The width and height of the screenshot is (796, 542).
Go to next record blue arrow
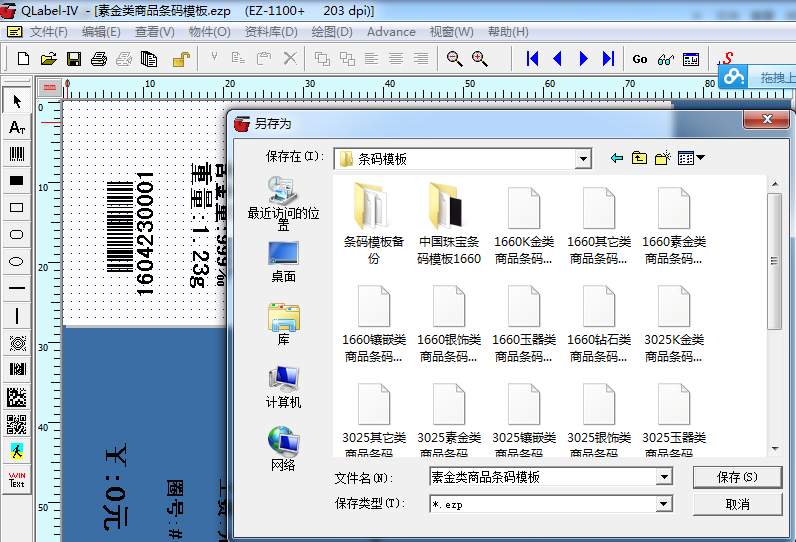(x=583, y=59)
